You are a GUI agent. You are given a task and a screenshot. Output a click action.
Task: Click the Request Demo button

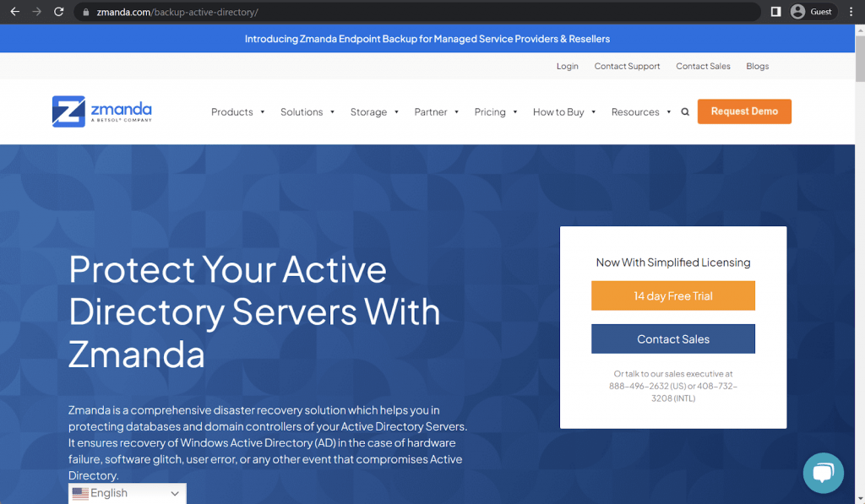coord(744,111)
